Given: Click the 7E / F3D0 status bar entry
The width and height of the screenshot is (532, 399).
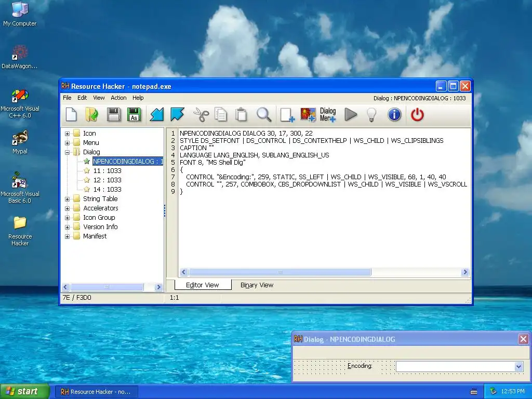Looking at the screenshot, I should coord(77,298).
